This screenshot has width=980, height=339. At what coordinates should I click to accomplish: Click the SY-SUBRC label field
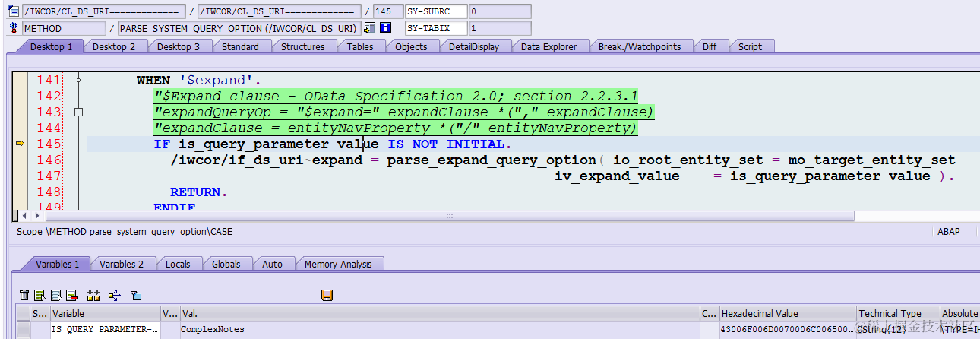pyautogui.click(x=435, y=11)
